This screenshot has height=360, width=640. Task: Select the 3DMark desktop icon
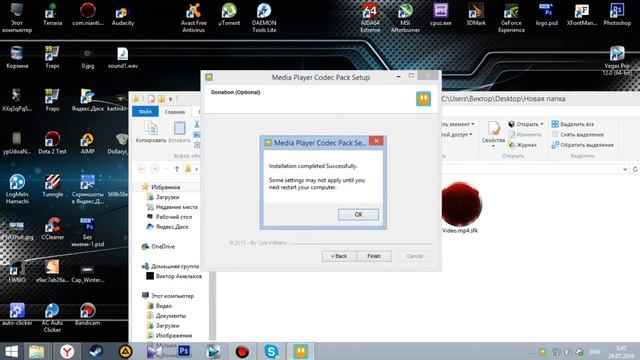pyautogui.click(x=476, y=15)
